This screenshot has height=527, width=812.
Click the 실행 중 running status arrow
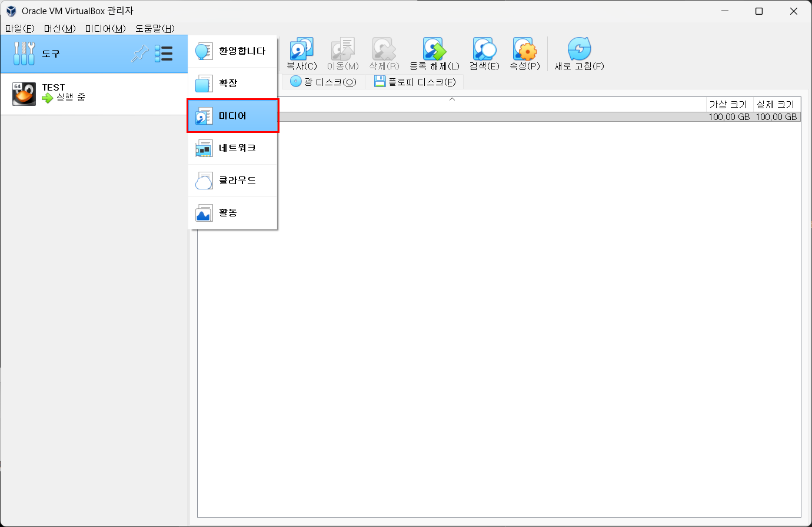click(x=48, y=98)
